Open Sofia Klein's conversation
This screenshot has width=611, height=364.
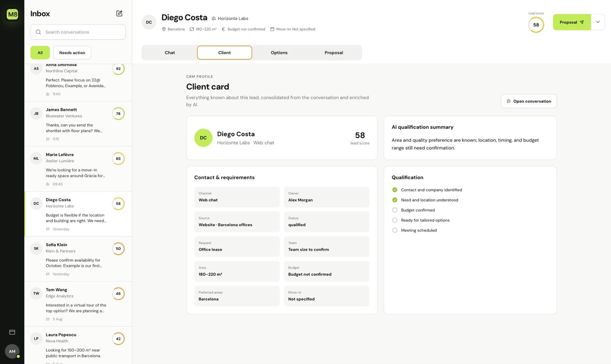coord(78,259)
